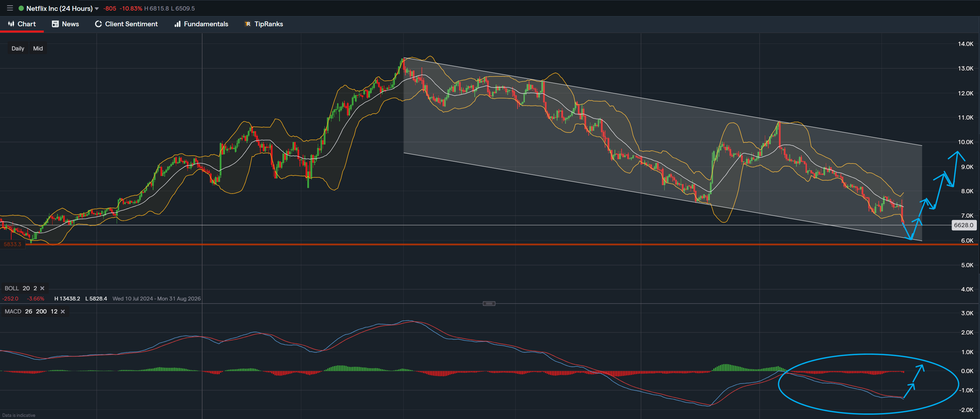Click the -252.0 range change value
The height and width of the screenshot is (419, 980).
coord(10,299)
